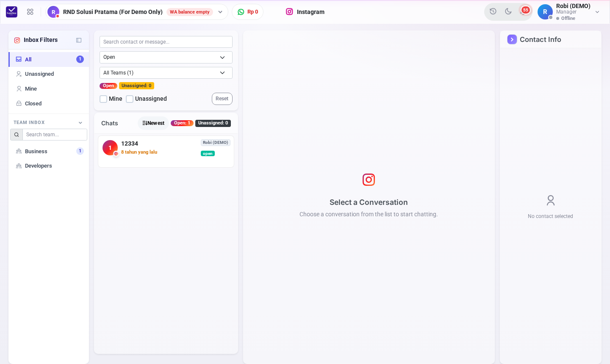Click the Instagram icon beside Inbox Filters
The width and height of the screenshot is (610, 364).
pyautogui.click(x=17, y=40)
